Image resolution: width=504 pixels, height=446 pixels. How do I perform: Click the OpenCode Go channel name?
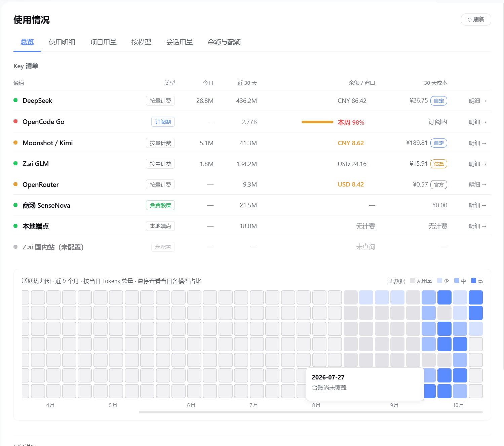[43, 122]
